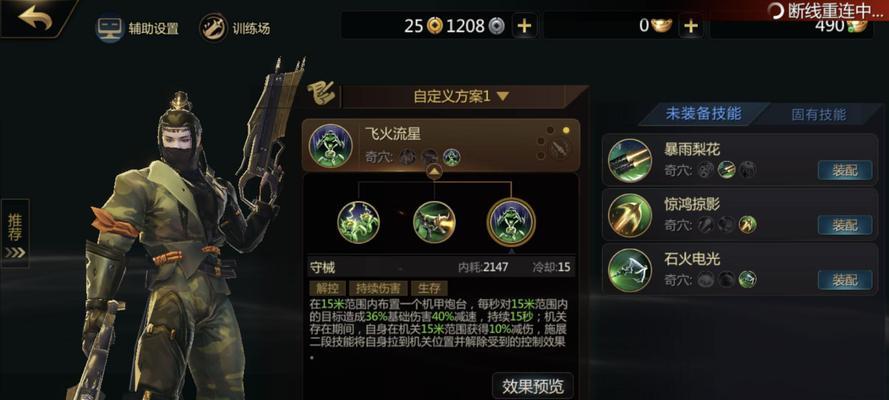This screenshot has width=889, height=400.
Task: Select the highlighted right talent icon
Action: pos(511,222)
